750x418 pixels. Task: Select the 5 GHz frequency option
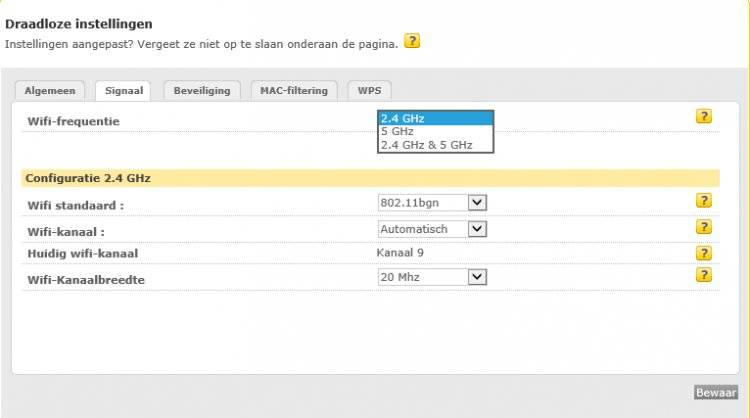(435, 131)
